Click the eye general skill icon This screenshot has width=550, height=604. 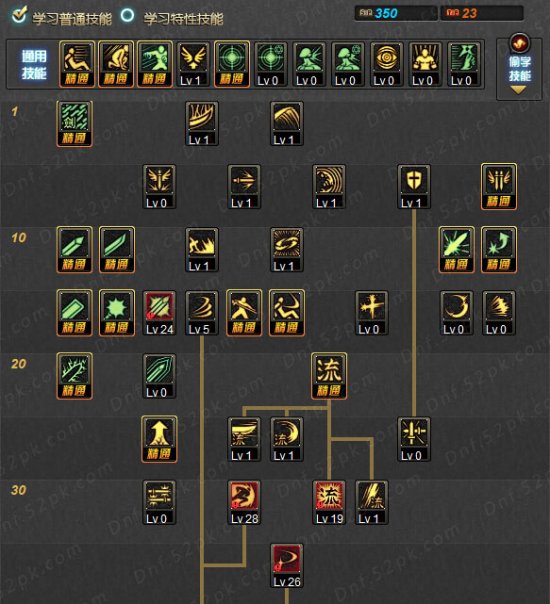pyautogui.click(x=387, y=64)
